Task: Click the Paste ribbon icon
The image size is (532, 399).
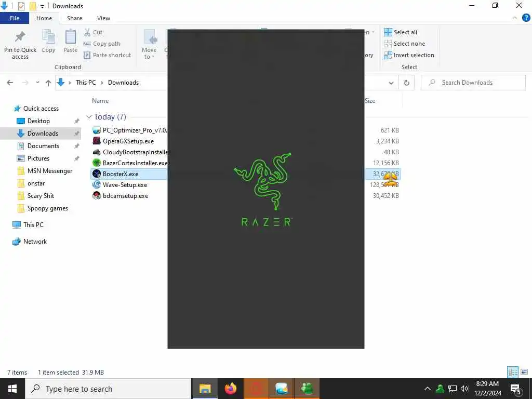Action: (70, 37)
